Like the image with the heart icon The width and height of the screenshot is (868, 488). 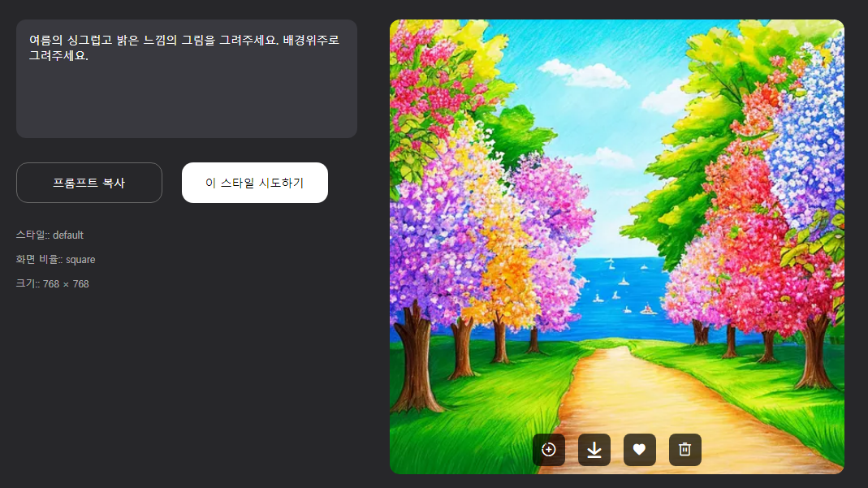(639, 449)
